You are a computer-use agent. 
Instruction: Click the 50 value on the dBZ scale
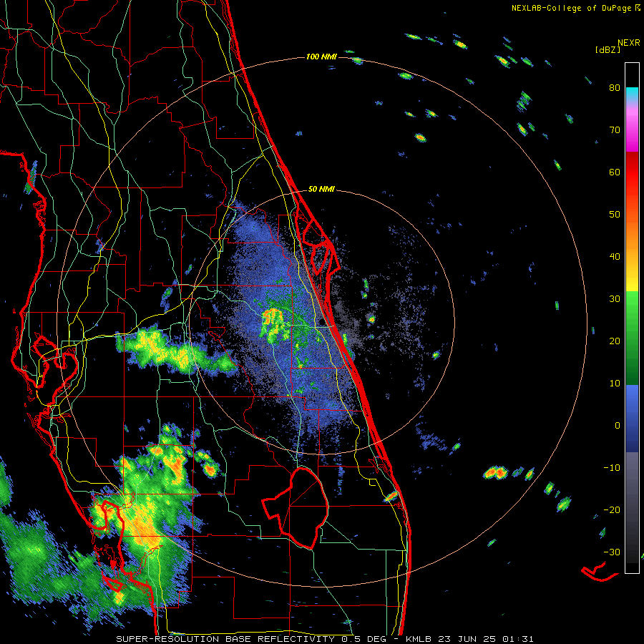(615, 215)
